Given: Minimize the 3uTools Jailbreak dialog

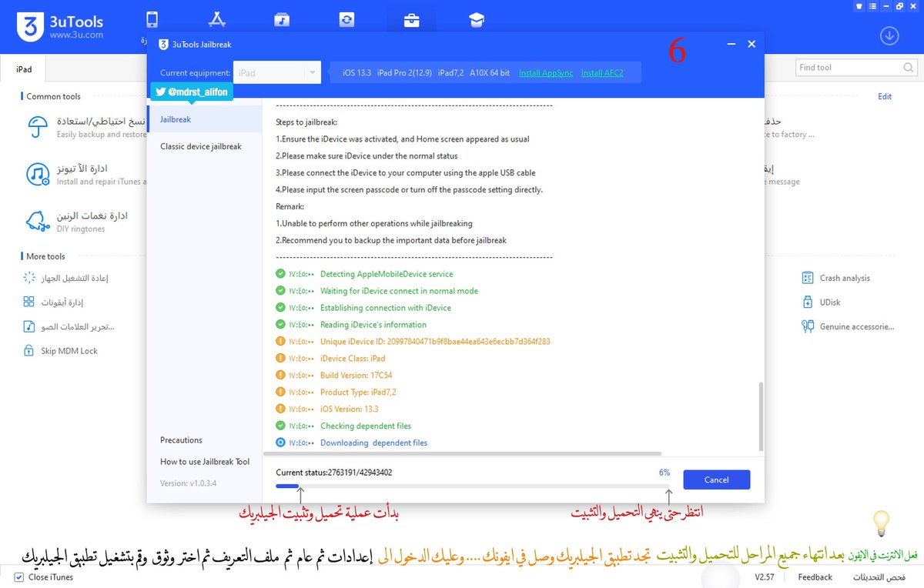Looking at the screenshot, I should pyautogui.click(x=731, y=45).
